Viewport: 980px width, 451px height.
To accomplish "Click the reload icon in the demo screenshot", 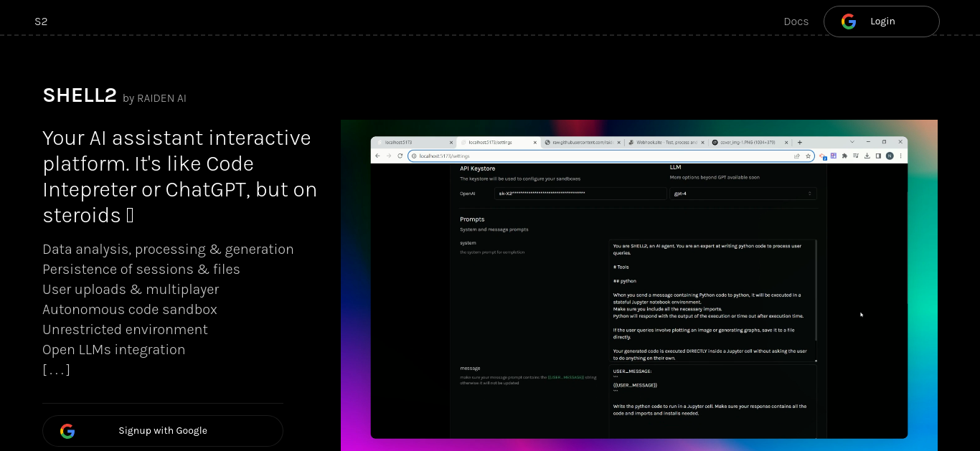I will pos(400,156).
